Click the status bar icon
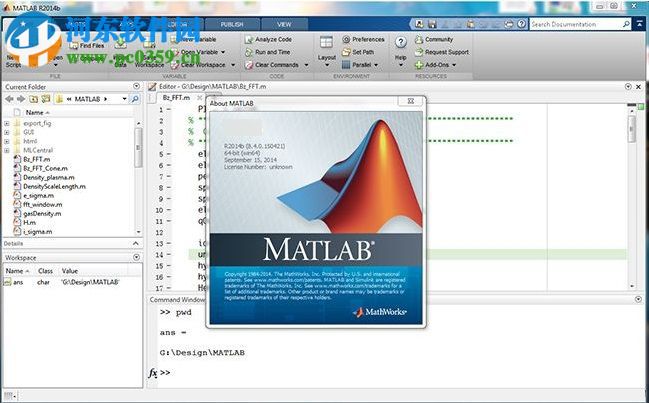 tap(10, 396)
